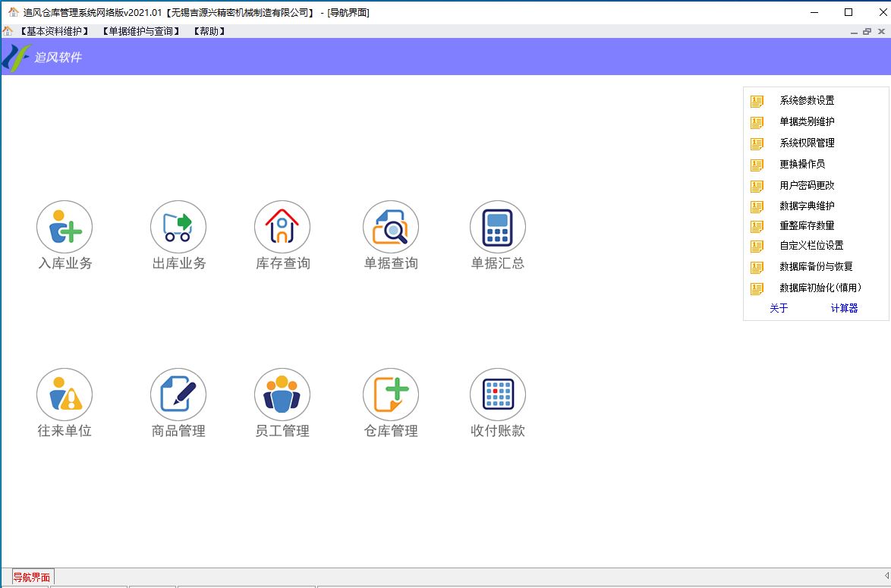The image size is (891, 588).
Task: Click the 追风软件 logo in the banner
Action: click(x=43, y=58)
